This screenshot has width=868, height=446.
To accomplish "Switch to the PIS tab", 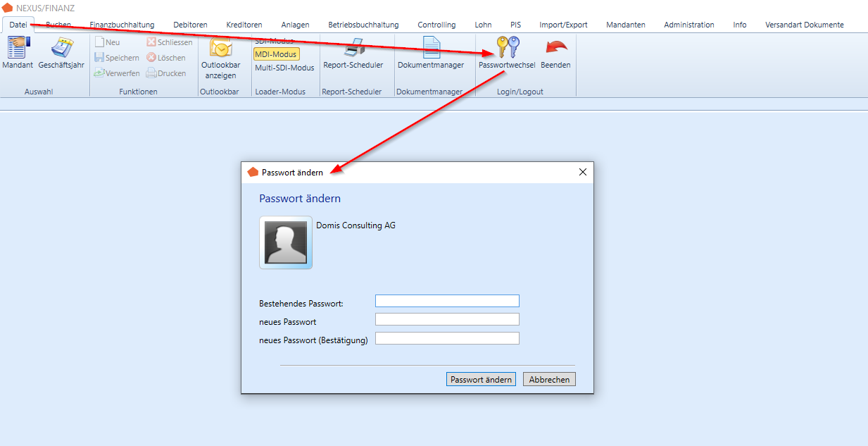I will pyautogui.click(x=516, y=25).
